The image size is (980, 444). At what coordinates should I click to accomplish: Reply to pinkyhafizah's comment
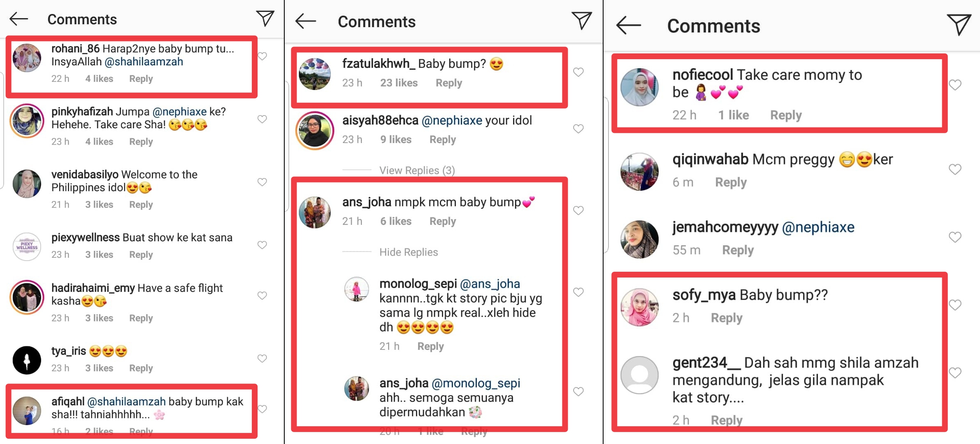pyautogui.click(x=141, y=141)
